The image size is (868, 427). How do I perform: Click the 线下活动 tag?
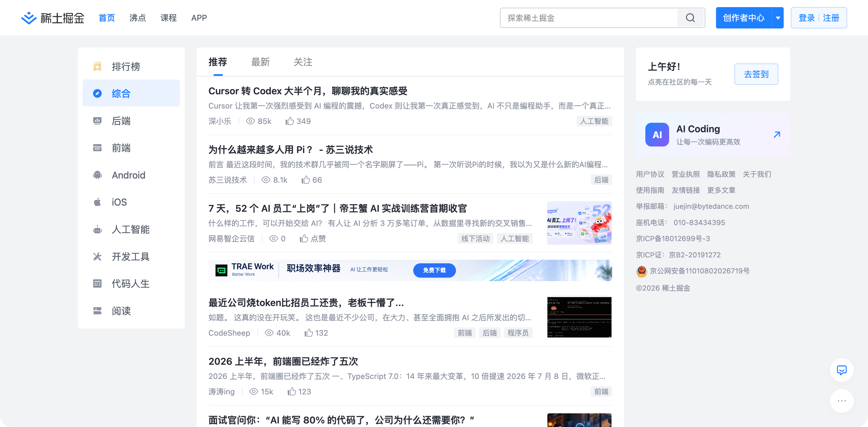[476, 239]
